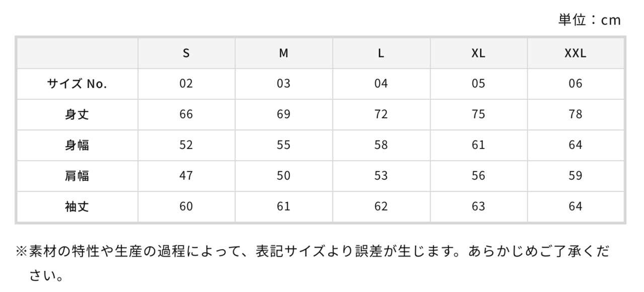
Task: Click the サイズ No. row label
Action: [77, 84]
